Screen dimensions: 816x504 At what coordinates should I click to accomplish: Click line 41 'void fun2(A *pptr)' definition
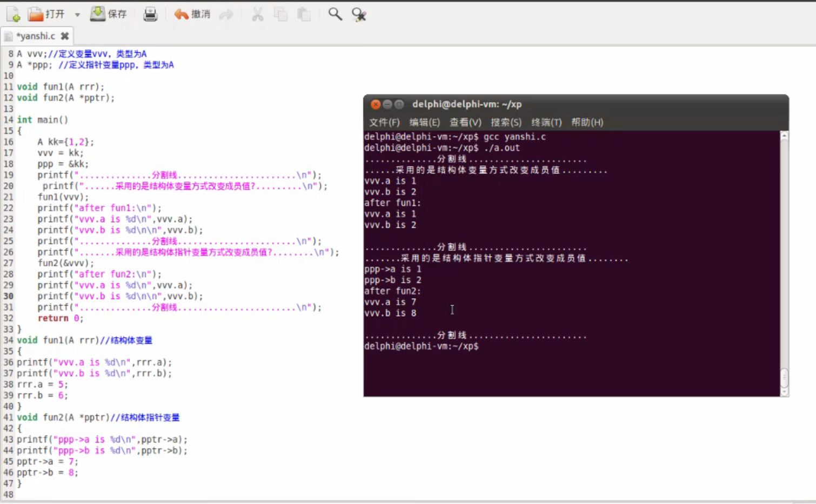[63, 418]
